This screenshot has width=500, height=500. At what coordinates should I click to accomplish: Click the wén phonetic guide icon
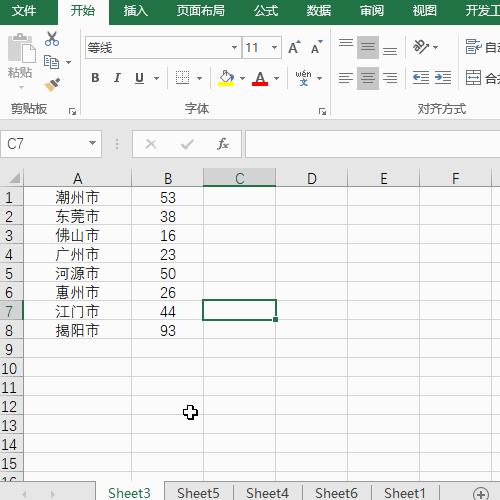click(x=303, y=78)
